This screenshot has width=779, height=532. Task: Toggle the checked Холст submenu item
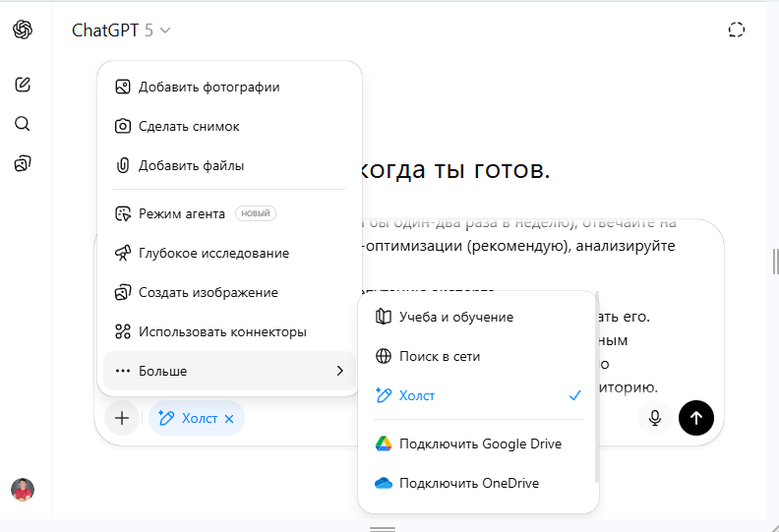tap(478, 395)
